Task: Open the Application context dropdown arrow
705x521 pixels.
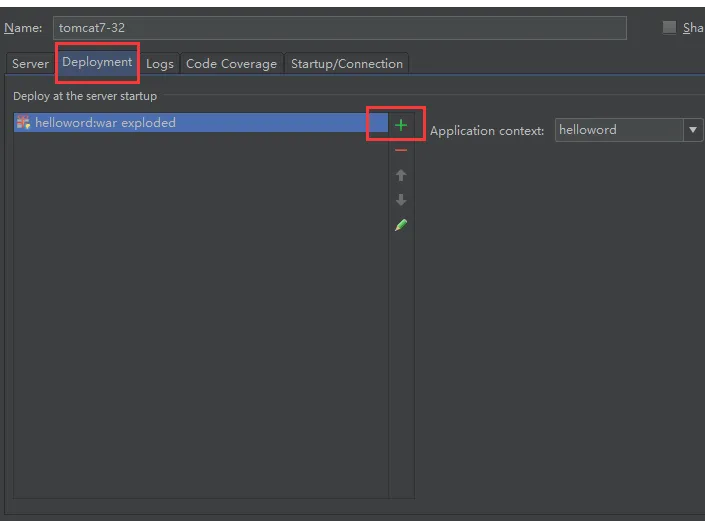Action: coord(693,130)
